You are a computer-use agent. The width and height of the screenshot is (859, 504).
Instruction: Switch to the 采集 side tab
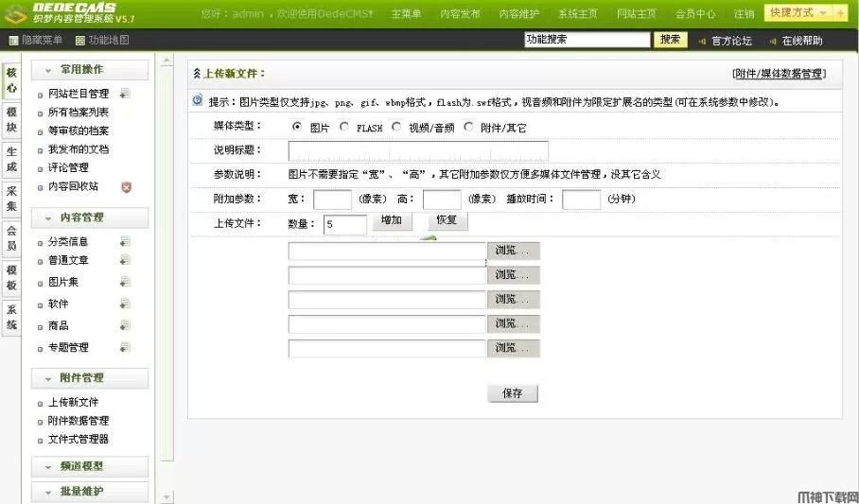[11, 199]
